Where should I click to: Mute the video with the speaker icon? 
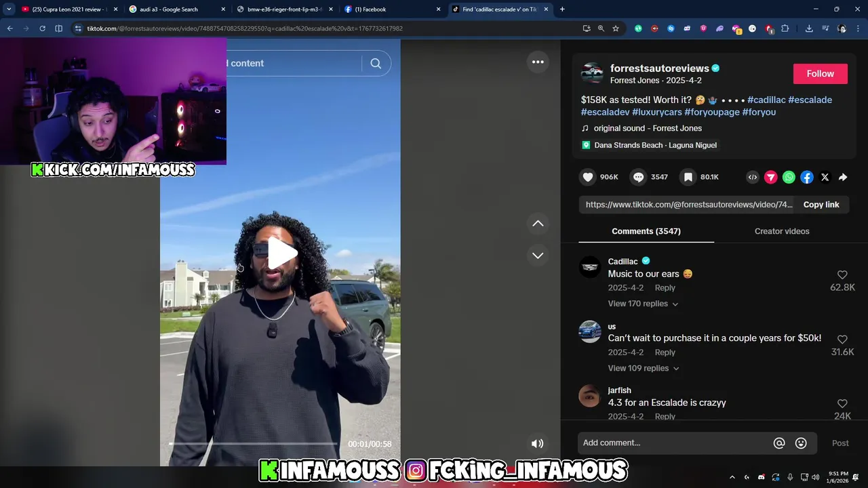pos(537,443)
